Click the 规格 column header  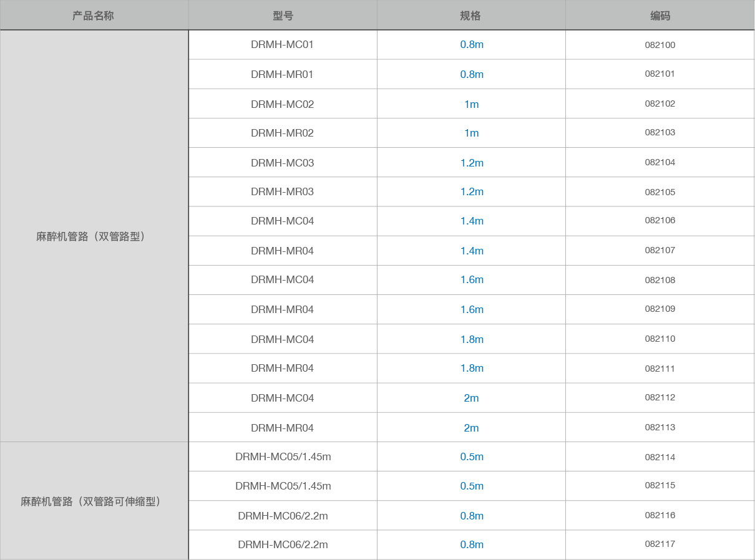(471, 16)
